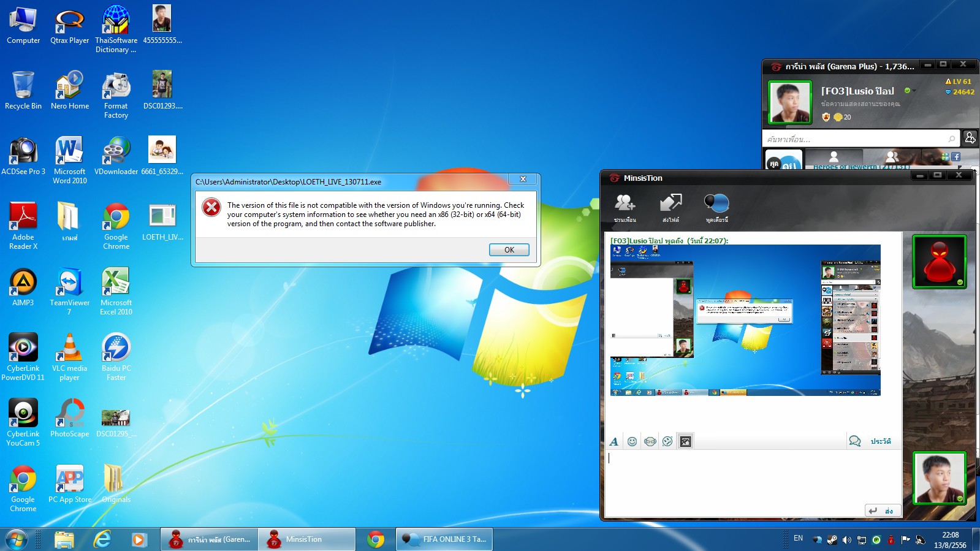The height and width of the screenshot is (551, 980).
Task: Open chat history (ประวัติ) link
Action: point(881,441)
